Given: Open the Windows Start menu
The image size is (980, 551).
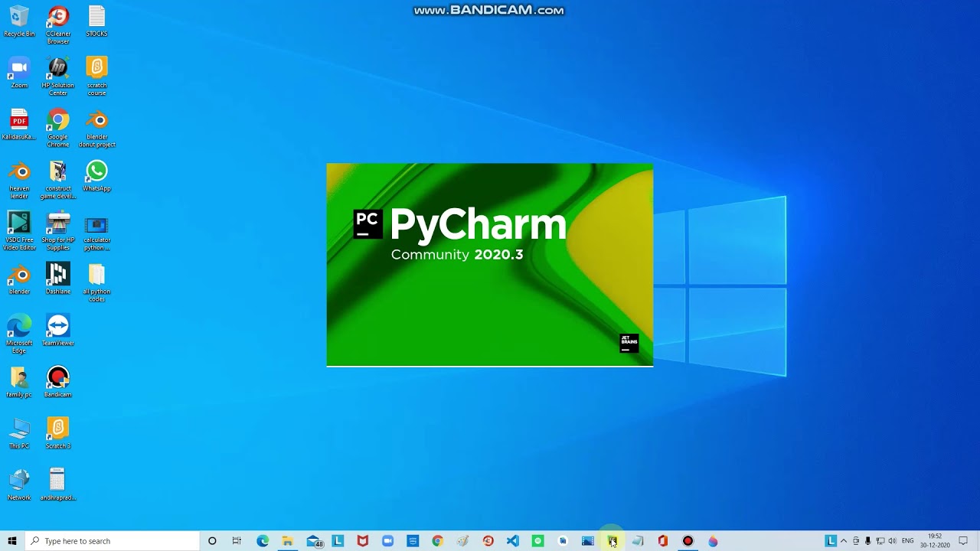Looking at the screenshot, I should pyautogui.click(x=12, y=541).
